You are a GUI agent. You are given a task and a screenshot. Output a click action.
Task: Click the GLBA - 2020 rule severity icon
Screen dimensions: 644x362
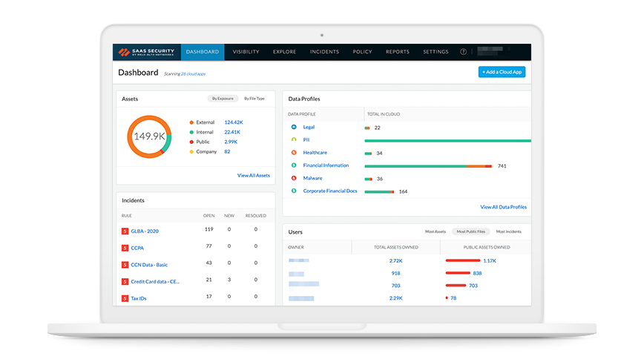click(x=125, y=231)
